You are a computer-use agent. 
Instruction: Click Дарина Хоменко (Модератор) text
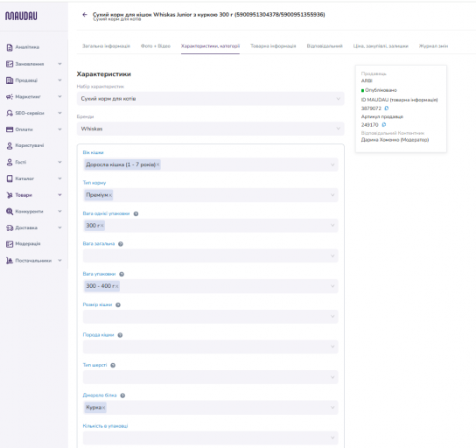395,140
